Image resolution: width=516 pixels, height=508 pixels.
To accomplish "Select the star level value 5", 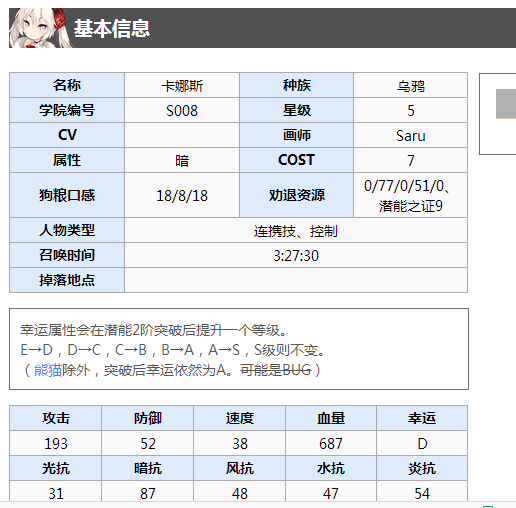I will coord(411,111).
